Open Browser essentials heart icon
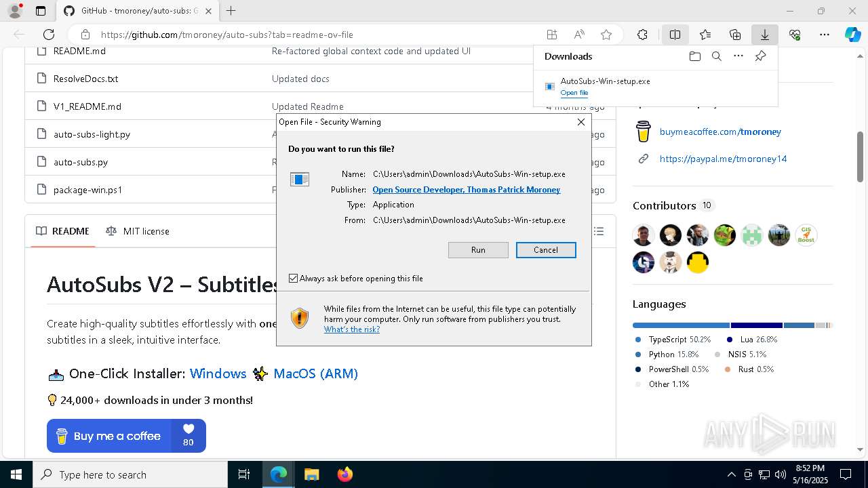This screenshot has width=868, height=488. tap(795, 35)
